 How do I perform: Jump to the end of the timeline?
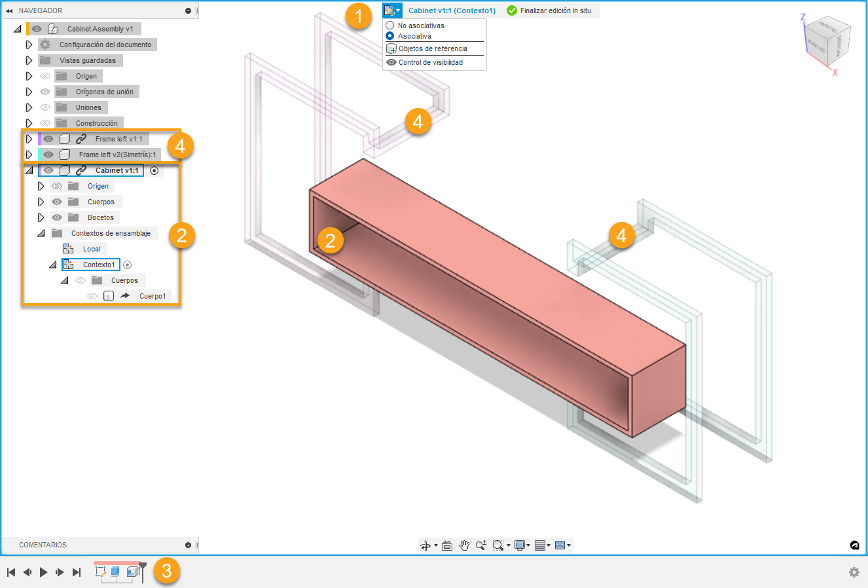pos(77,572)
